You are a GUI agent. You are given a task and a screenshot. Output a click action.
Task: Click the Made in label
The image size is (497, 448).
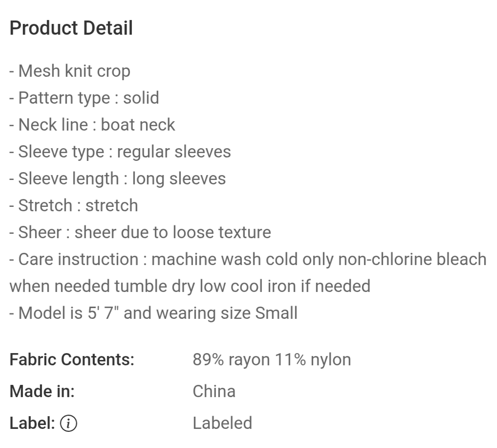pos(42,392)
